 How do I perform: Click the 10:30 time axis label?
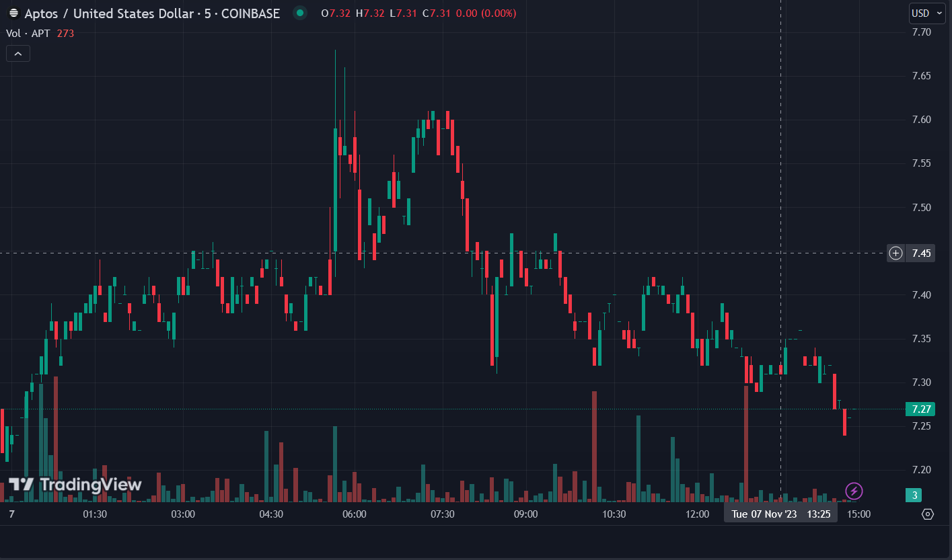coord(614,514)
